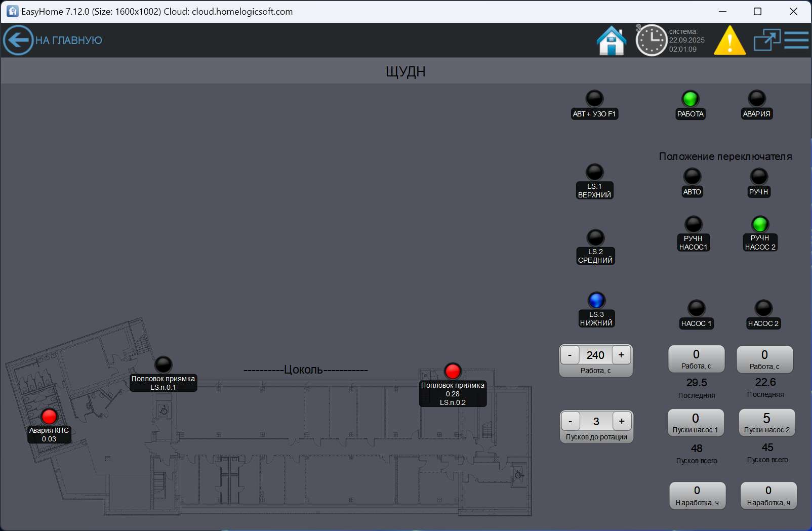
Task: Click the system clock icon
Action: click(x=651, y=40)
